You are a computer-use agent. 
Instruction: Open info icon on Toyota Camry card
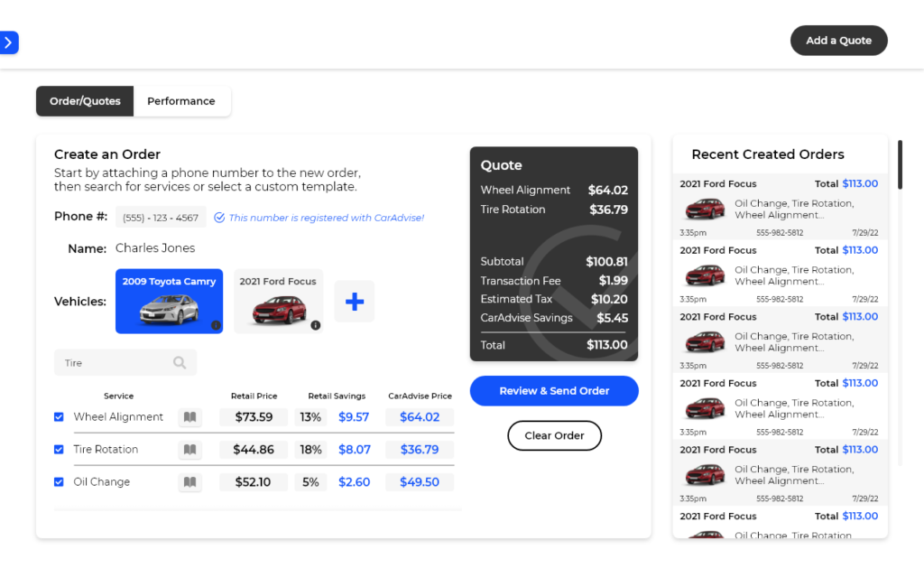(216, 325)
